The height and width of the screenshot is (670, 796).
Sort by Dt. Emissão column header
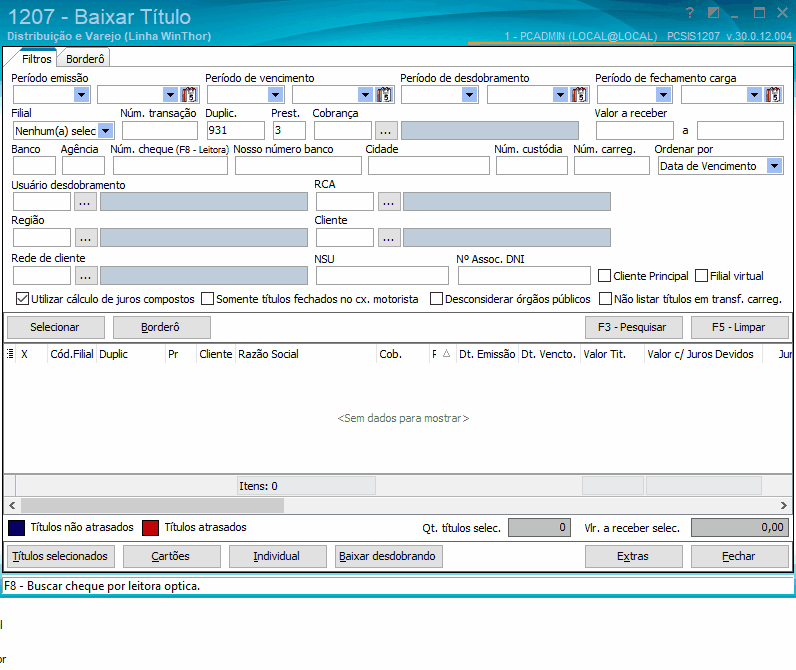pos(487,354)
